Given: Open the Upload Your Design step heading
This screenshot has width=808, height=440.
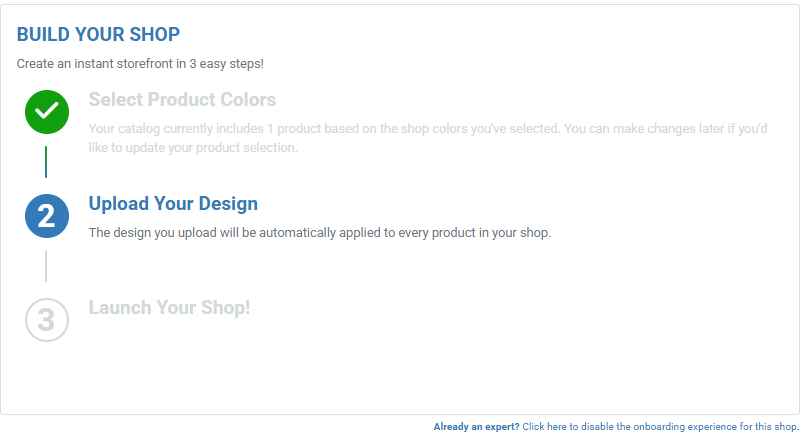Looking at the screenshot, I should [173, 204].
